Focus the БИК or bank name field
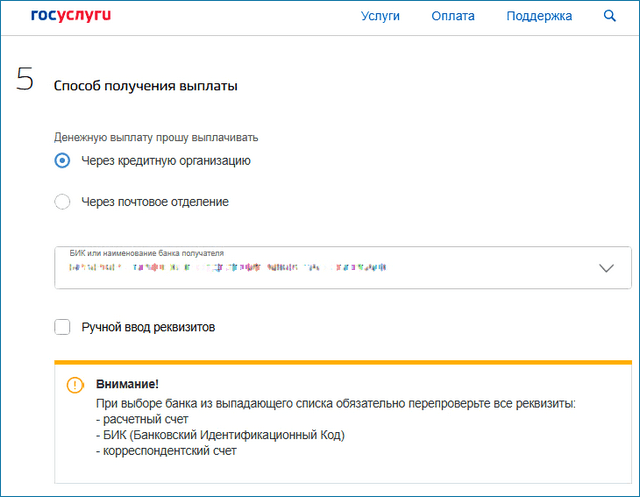This screenshot has width=640, height=497. click(343, 268)
